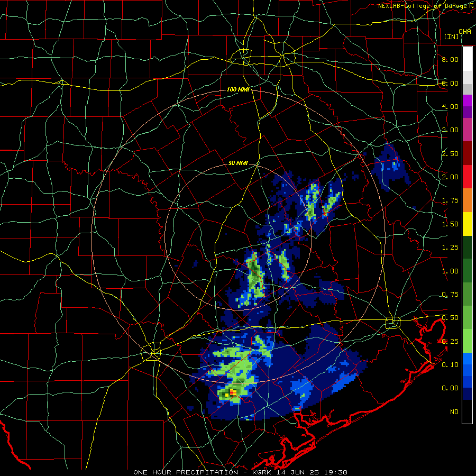Select the 0.50 scale value

click(450, 318)
